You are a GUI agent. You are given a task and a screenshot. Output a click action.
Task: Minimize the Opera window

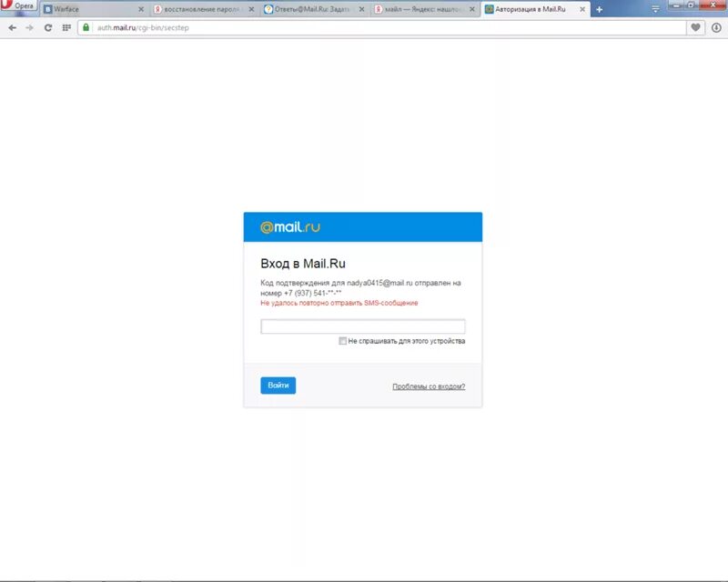pos(677,5)
